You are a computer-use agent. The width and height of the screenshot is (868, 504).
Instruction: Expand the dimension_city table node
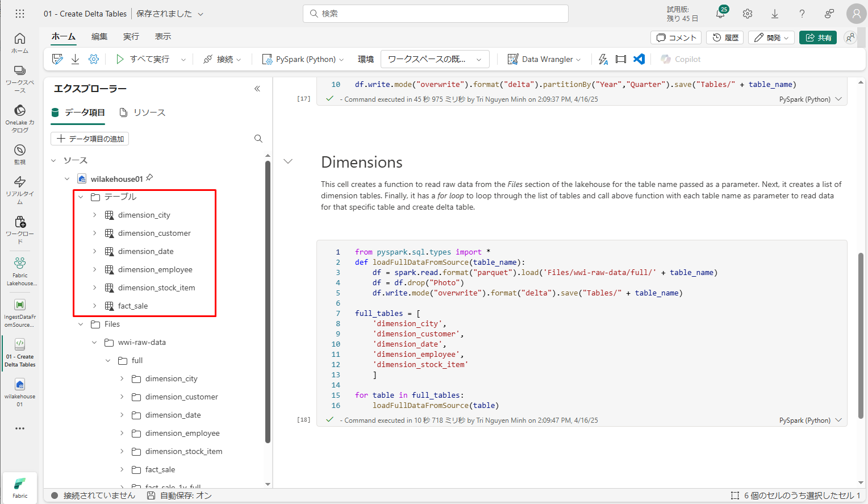95,215
